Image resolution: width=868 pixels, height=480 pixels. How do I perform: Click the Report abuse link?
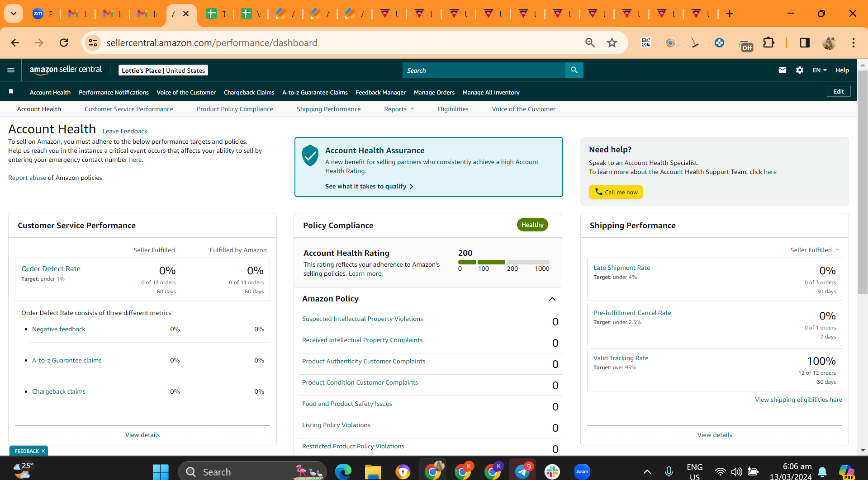(x=27, y=178)
